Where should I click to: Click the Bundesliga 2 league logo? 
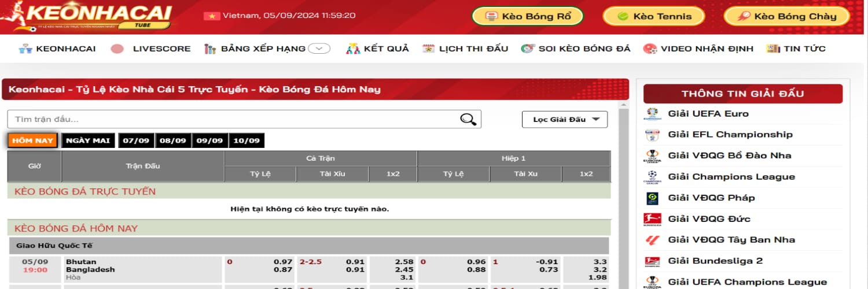[x=653, y=261]
